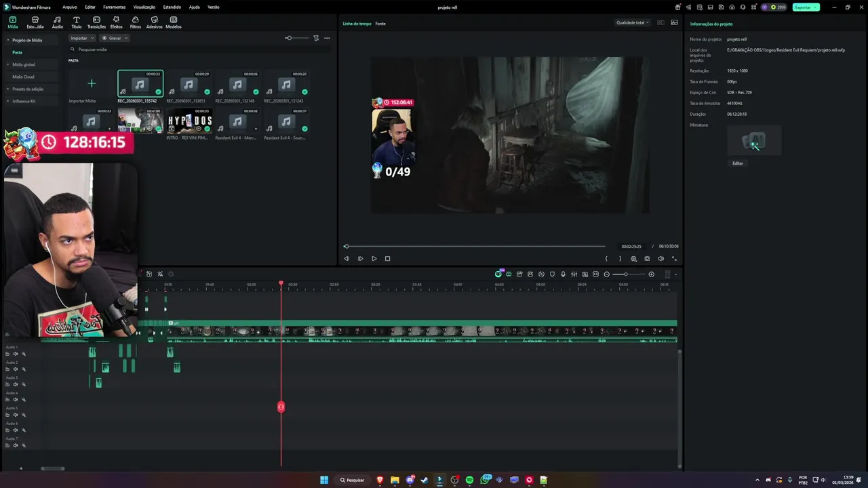Zoom in the timeline with plus icon
868x488 pixels.
pos(651,274)
